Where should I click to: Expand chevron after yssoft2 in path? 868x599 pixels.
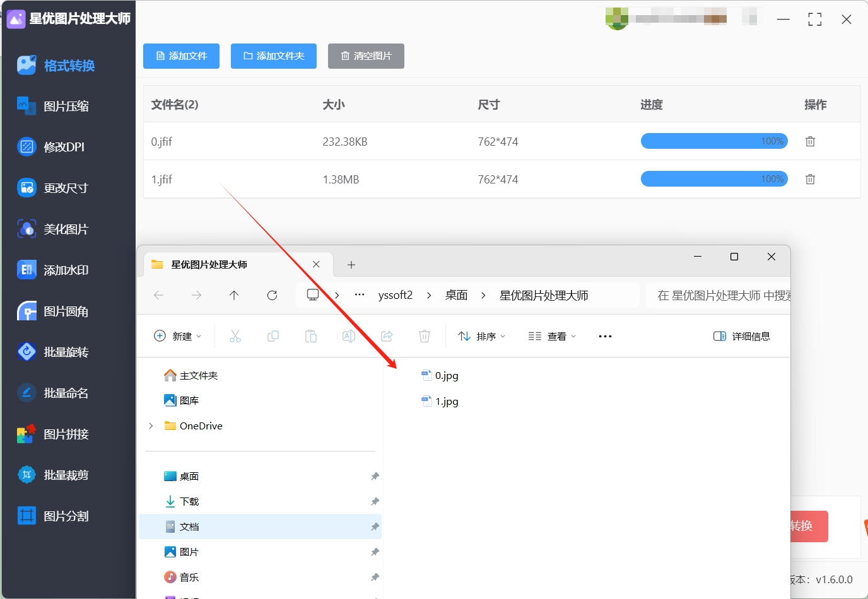pyautogui.click(x=429, y=295)
